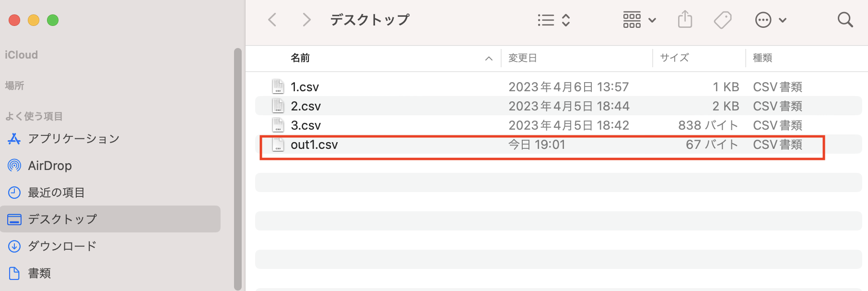Viewport: 868px width, 291px height.
Task: Click the Forward navigation arrow
Action: pyautogui.click(x=306, y=20)
